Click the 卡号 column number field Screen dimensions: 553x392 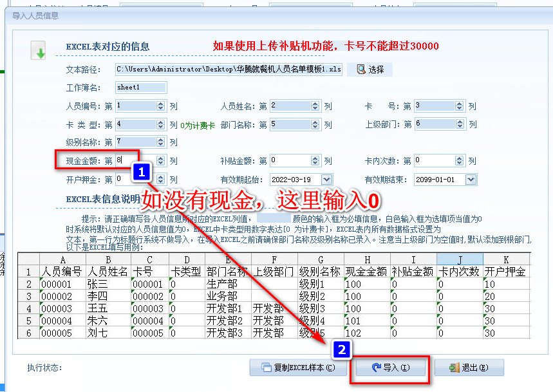[x=435, y=106]
